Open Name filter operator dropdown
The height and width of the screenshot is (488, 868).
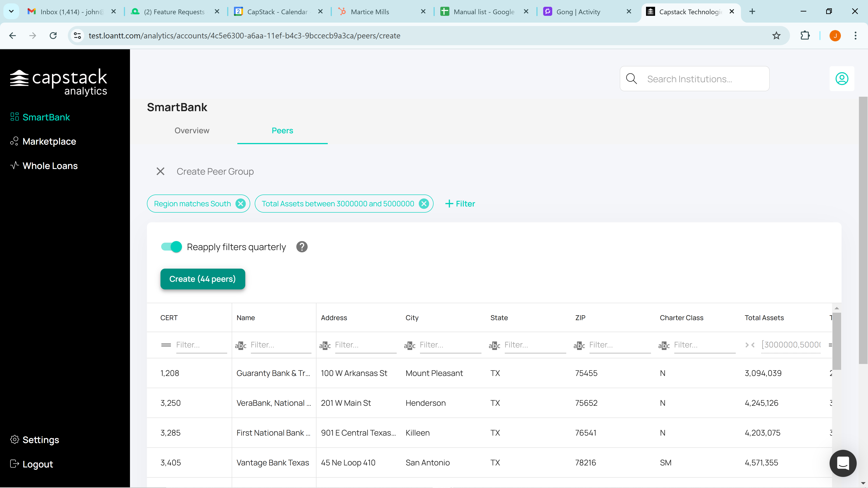click(x=241, y=345)
